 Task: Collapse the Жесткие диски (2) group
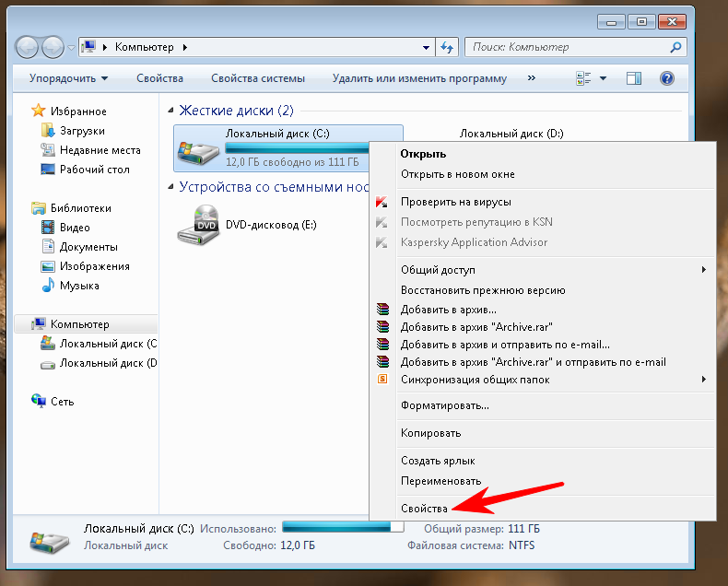(x=170, y=111)
